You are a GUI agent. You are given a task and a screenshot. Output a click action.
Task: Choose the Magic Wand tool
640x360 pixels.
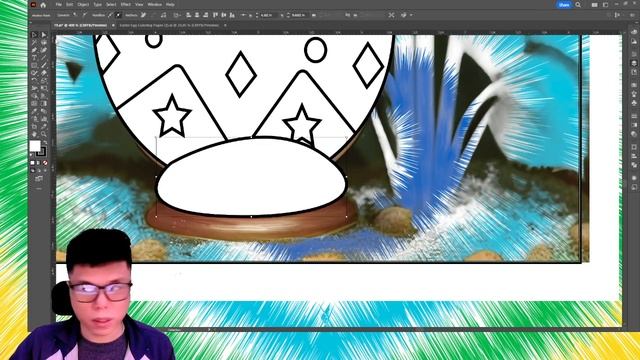[x=35, y=42]
